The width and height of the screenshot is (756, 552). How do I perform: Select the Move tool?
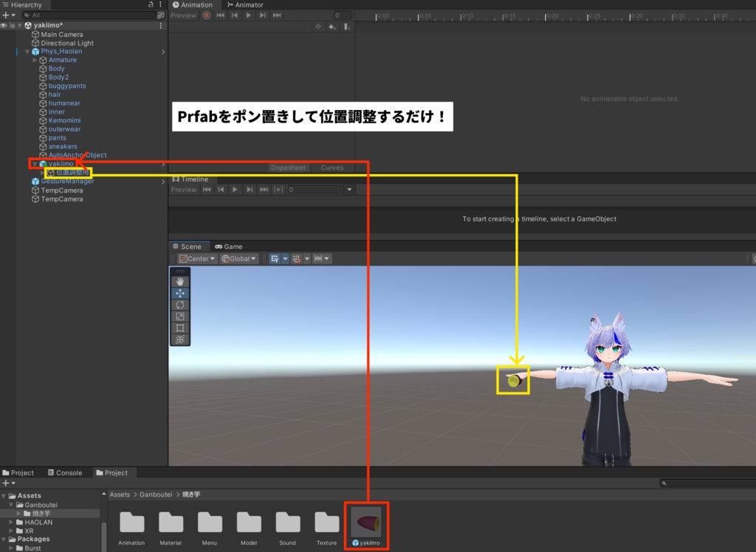click(180, 292)
